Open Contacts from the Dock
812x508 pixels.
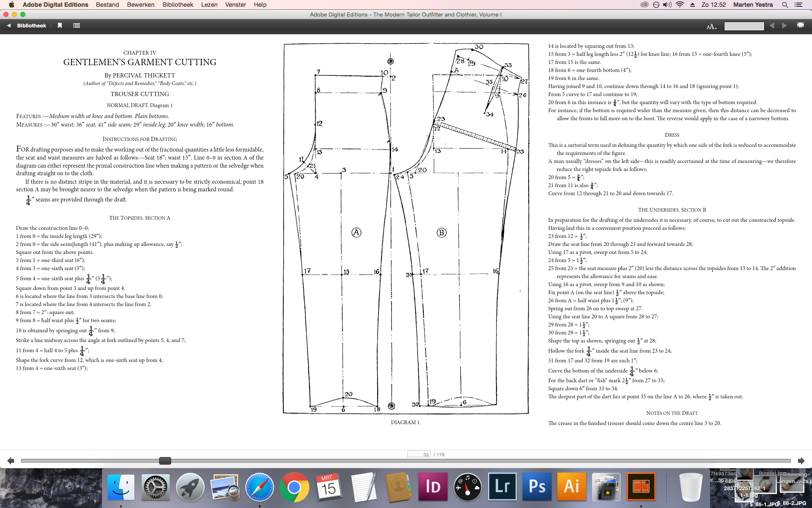click(398, 487)
